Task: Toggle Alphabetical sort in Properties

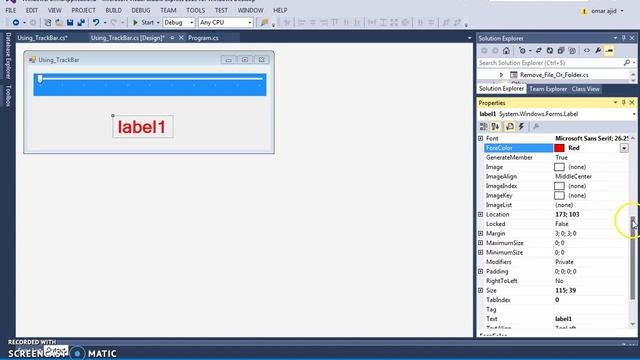Action: point(495,127)
